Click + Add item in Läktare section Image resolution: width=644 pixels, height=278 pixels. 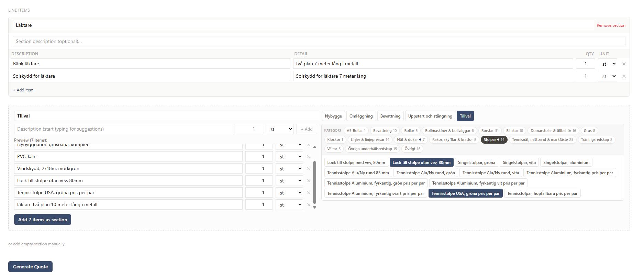23,90
